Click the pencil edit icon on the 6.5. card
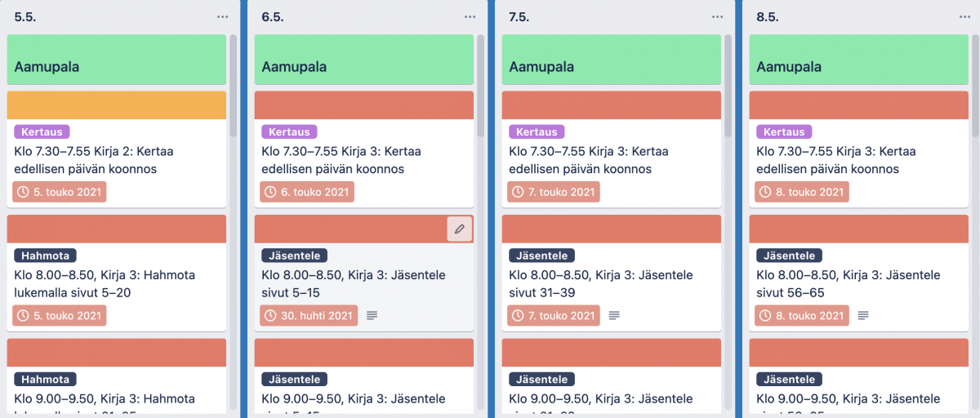Image resolution: width=980 pixels, height=418 pixels. coord(460,229)
